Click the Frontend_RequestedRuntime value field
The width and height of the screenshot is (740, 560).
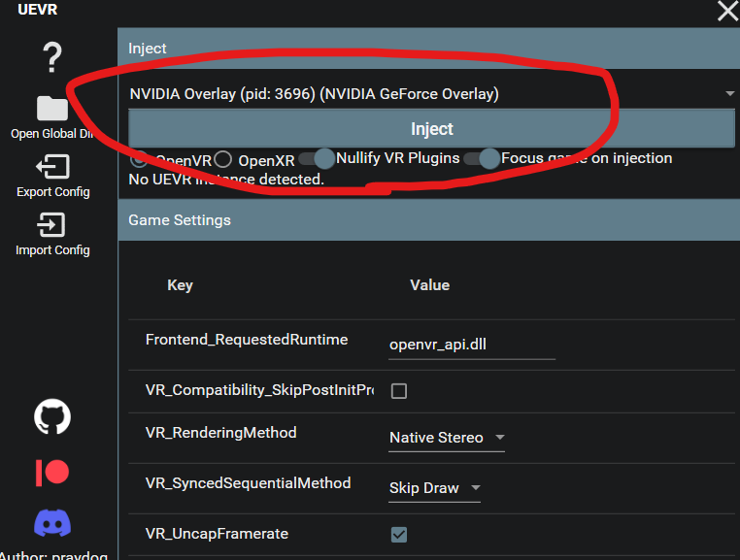pyautogui.click(x=471, y=345)
